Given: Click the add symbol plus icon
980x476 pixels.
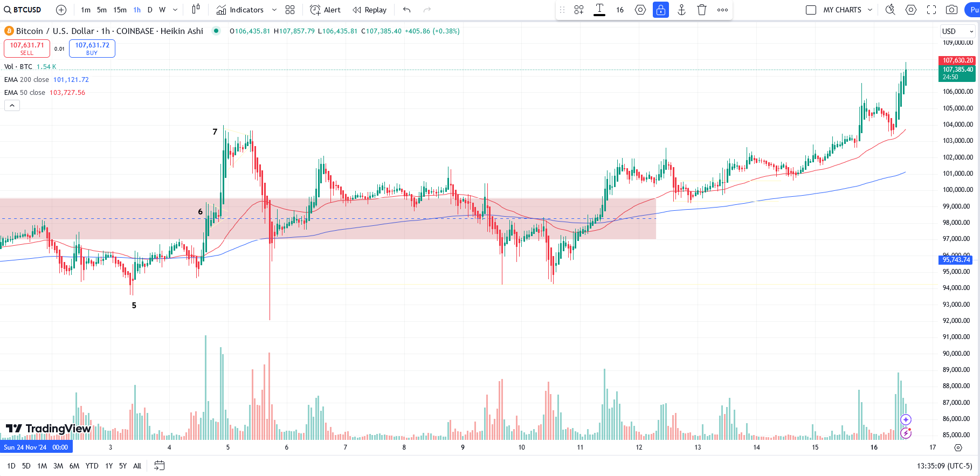Looking at the screenshot, I should point(61,10).
